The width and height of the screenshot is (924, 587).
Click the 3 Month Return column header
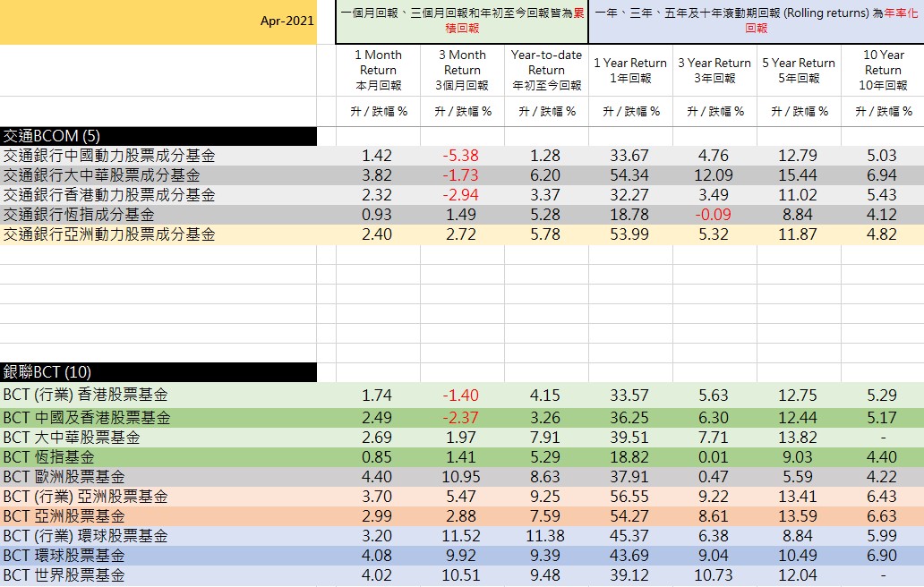point(462,70)
